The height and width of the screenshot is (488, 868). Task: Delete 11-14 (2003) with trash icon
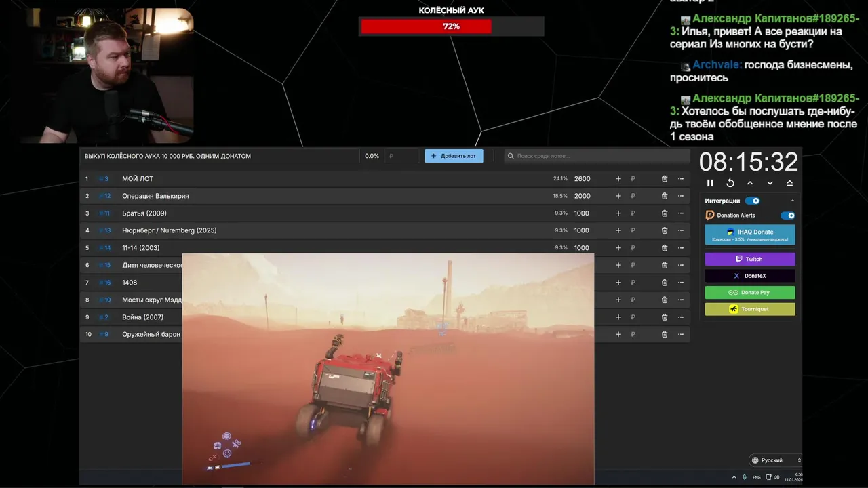[x=665, y=248]
